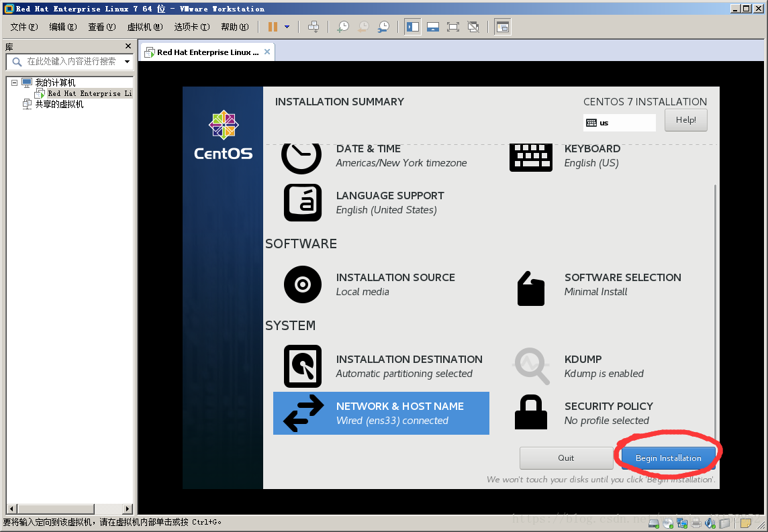Open the 帮助 menu

tap(234, 27)
